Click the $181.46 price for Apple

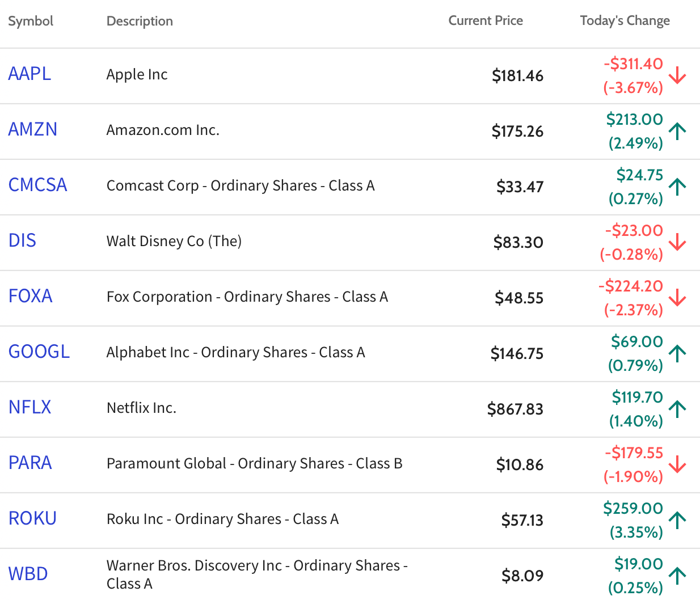(x=517, y=76)
